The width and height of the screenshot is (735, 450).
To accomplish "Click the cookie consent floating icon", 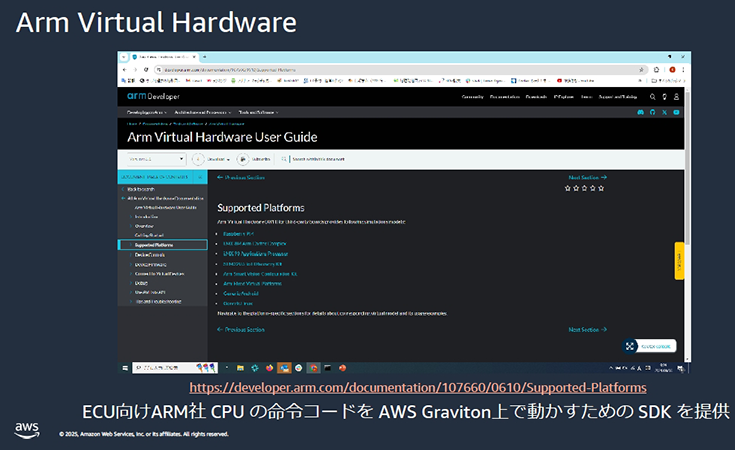I will pos(630,346).
